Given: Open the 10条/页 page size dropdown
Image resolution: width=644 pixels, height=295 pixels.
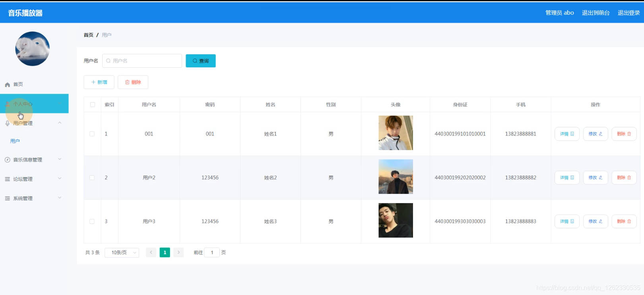Looking at the screenshot, I should pyautogui.click(x=122, y=252).
